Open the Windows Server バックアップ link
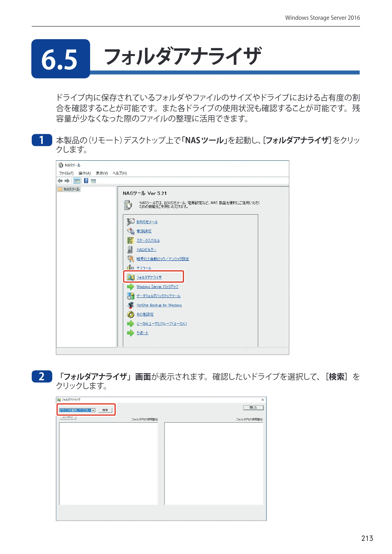Screen dimensions: 392x554 tap(157, 287)
